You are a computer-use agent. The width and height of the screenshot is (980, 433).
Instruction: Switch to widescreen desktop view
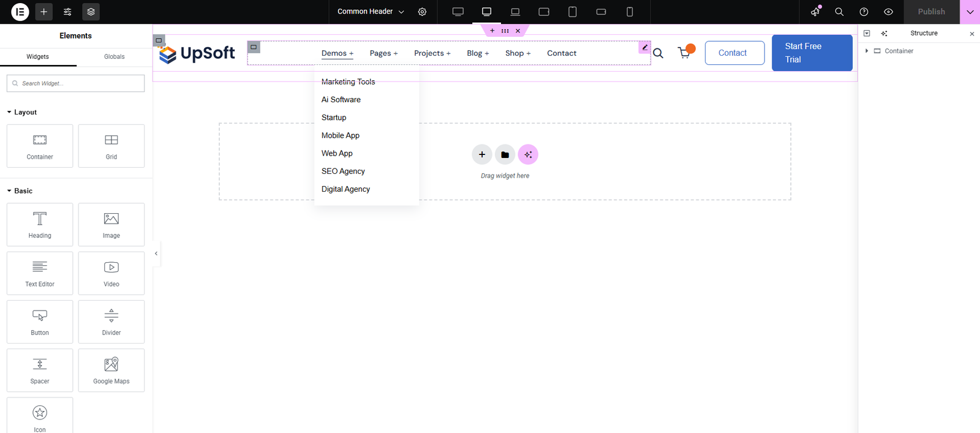(x=458, y=12)
